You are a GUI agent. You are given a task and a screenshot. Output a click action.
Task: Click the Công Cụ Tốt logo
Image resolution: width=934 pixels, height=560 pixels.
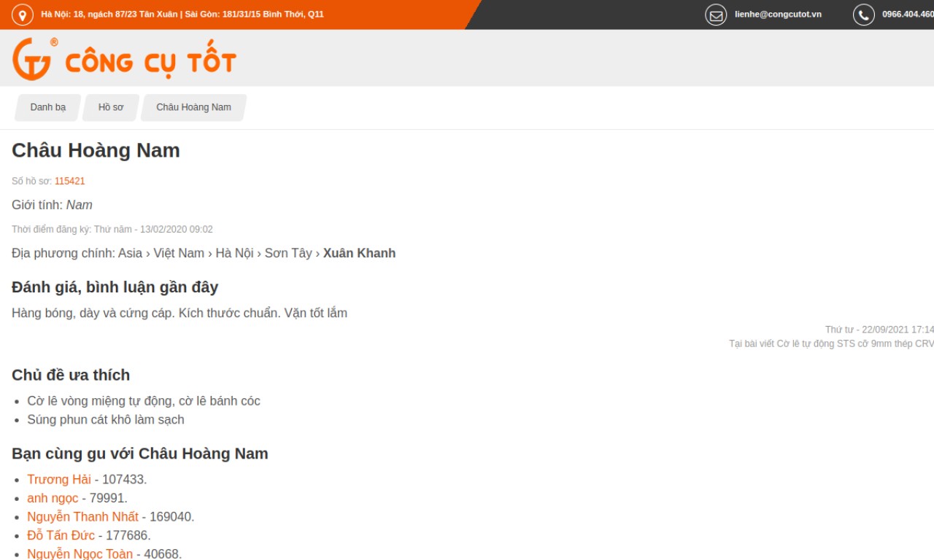pyautogui.click(x=124, y=59)
